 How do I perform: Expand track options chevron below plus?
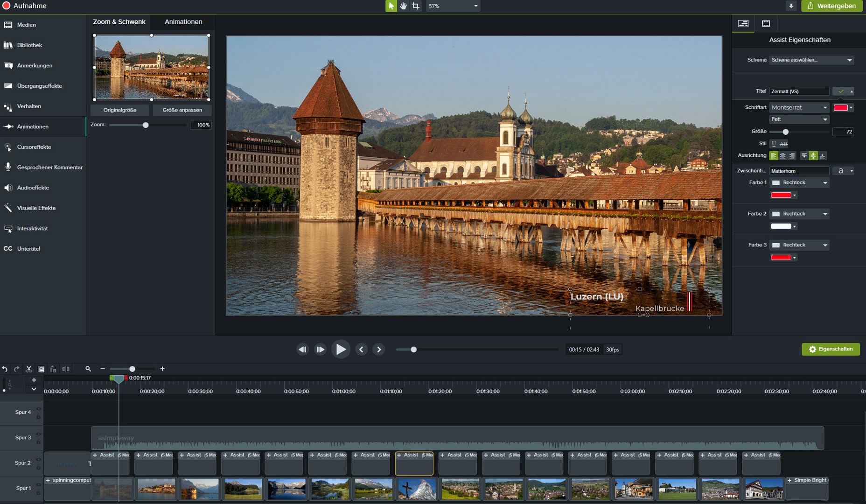[x=34, y=389]
